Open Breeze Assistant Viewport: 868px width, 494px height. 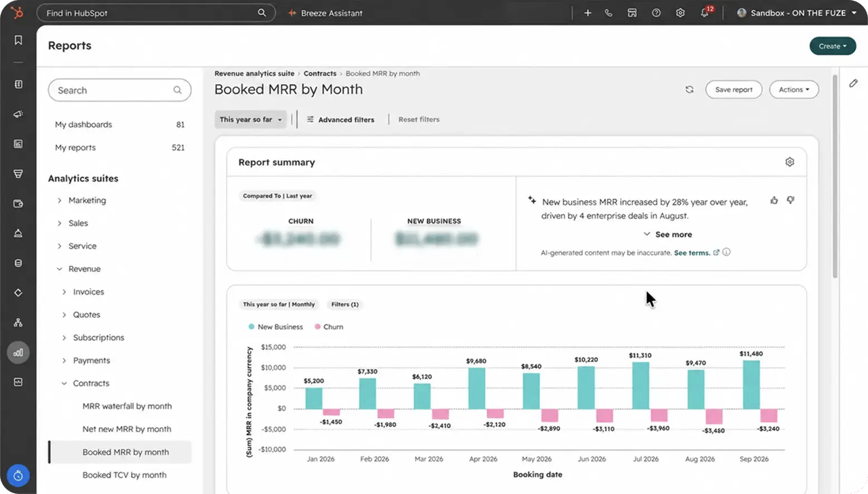(x=325, y=13)
